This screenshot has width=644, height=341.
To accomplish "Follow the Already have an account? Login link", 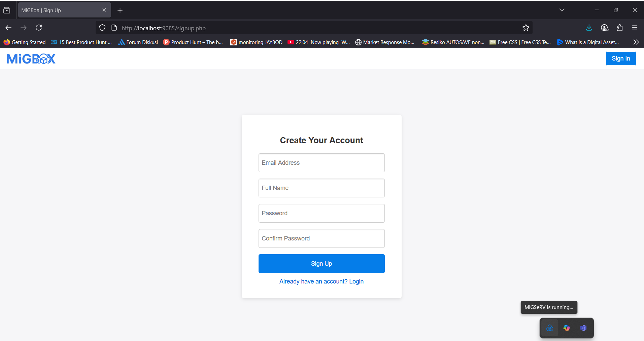I will point(321,281).
